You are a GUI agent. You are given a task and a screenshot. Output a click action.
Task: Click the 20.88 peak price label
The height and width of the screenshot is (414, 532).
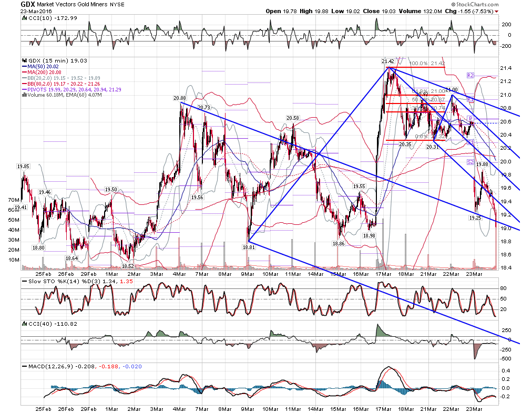(179, 98)
